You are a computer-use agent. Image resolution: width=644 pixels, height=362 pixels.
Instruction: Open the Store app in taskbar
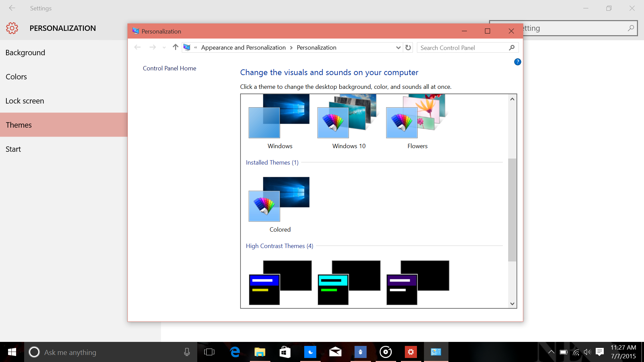(x=285, y=352)
